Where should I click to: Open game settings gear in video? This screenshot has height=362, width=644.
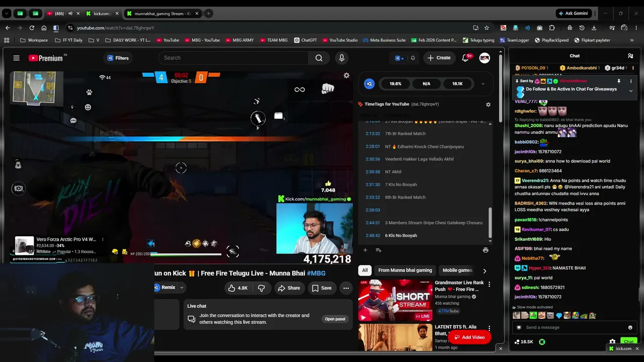(x=346, y=75)
